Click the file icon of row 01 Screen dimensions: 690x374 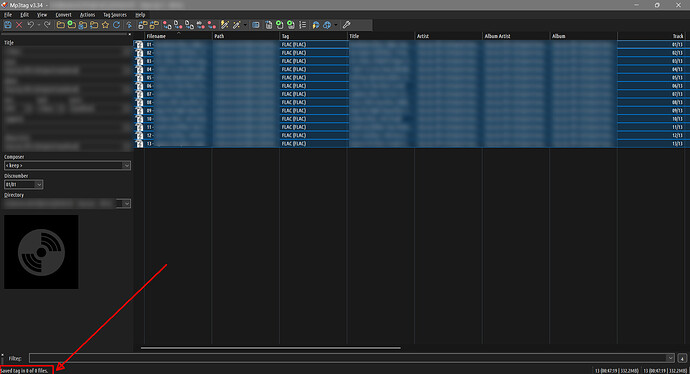(x=139, y=44)
